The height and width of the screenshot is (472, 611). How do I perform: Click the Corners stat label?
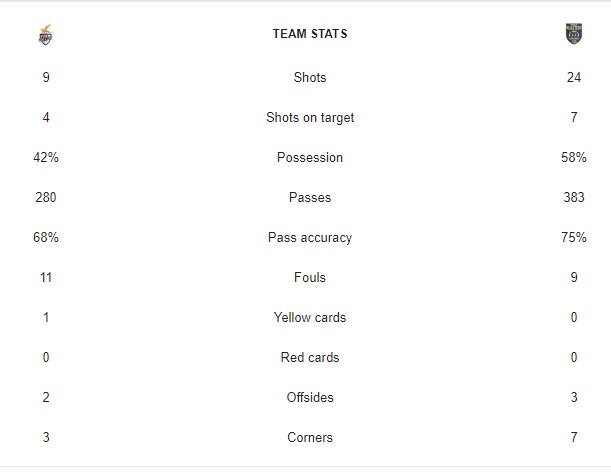tap(310, 437)
